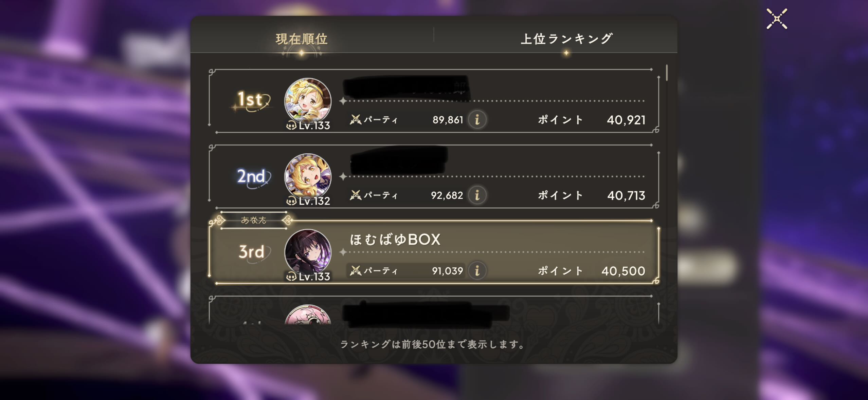868x400 pixels.
Task: Switch to 上位ランキング tab
Action: [x=566, y=39]
